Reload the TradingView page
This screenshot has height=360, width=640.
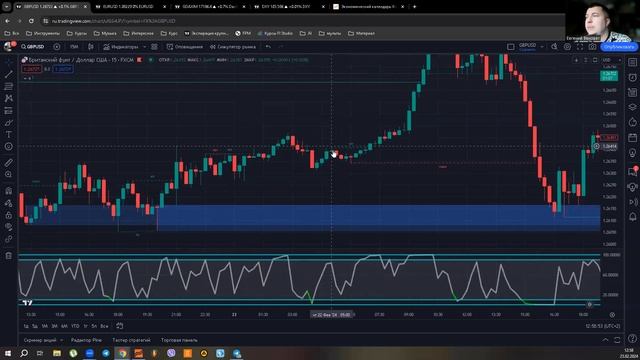[x=31, y=21]
